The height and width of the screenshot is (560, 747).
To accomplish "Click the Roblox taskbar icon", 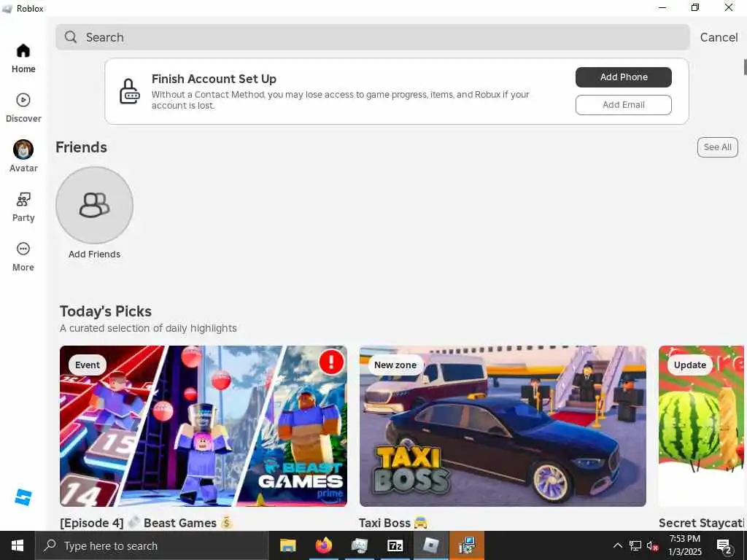I will [430, 545].
